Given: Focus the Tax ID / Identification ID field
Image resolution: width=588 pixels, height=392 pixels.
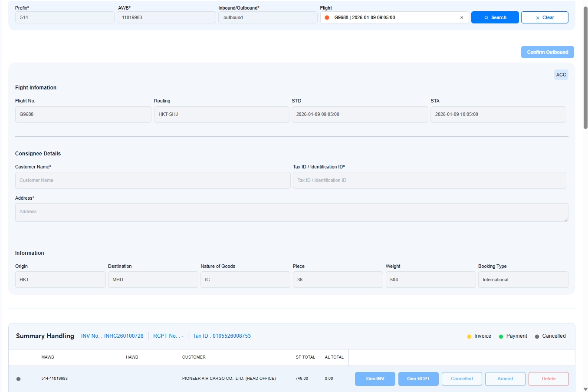Looking at the screenshot, I should 429,180.
